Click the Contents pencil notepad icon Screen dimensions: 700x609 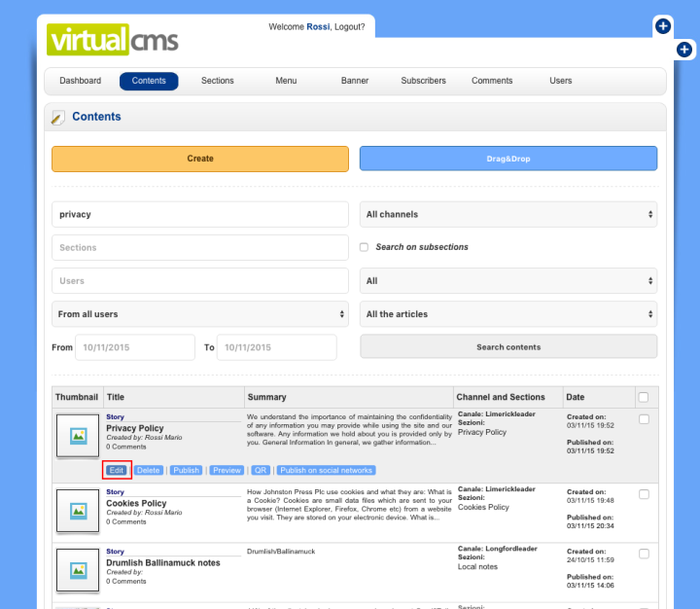click(x=57, y=118)
